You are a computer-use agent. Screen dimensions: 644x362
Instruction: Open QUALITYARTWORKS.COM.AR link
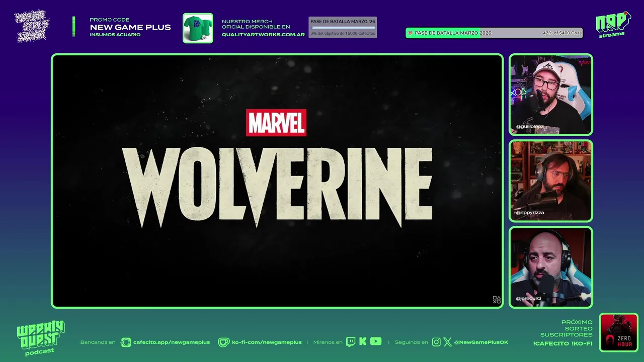tap(263, 35)
